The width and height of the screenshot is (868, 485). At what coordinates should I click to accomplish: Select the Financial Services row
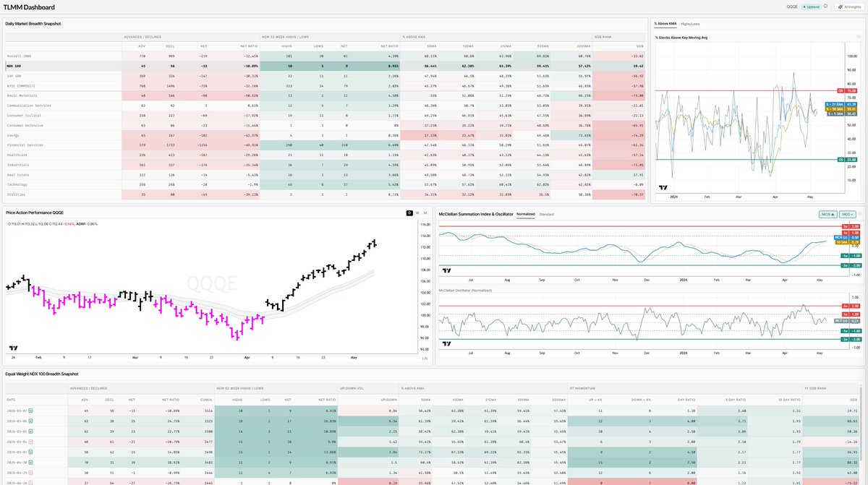(325, 145)
